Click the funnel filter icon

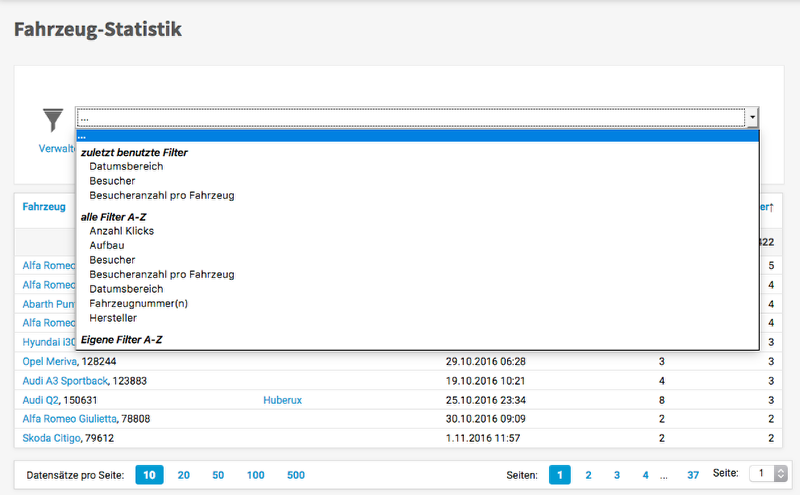click(52, 120)
